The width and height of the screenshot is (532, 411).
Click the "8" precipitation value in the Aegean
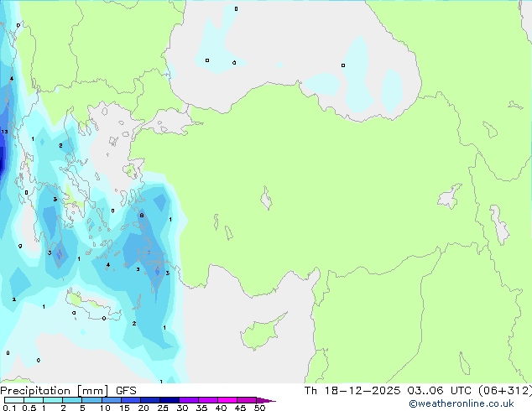tap(142, 215)
